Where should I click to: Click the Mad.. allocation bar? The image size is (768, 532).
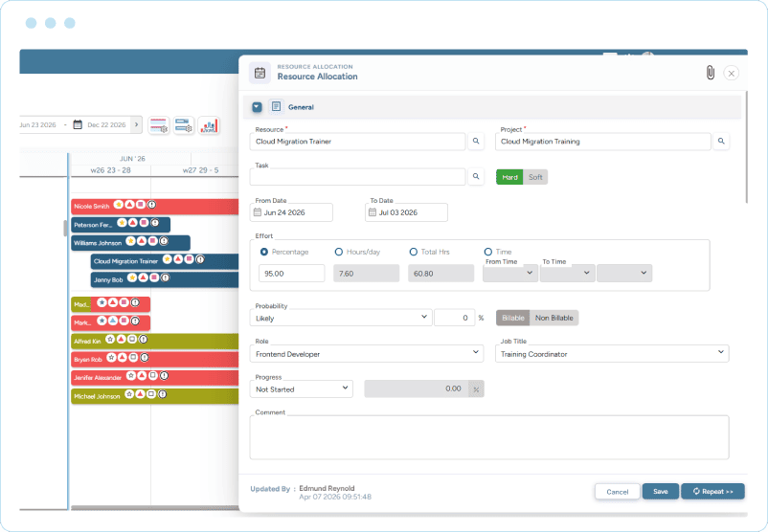(111, 304)
